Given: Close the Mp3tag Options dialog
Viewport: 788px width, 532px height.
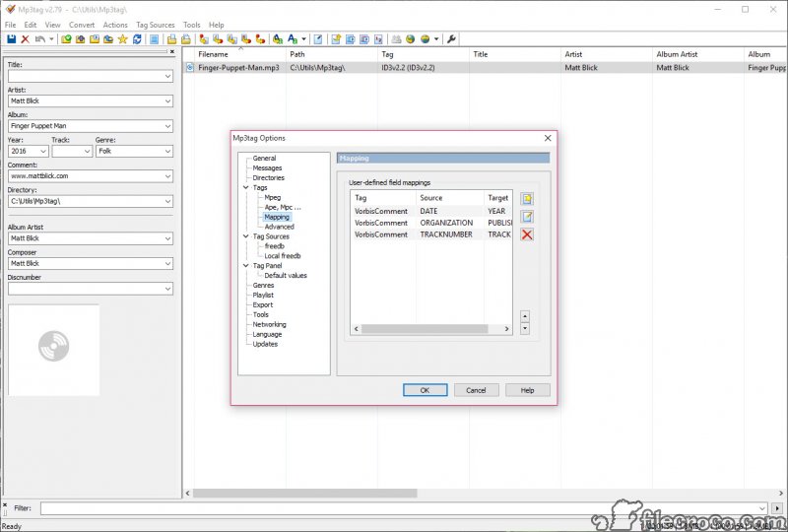Looking at the screenshot, I should 548,138.
